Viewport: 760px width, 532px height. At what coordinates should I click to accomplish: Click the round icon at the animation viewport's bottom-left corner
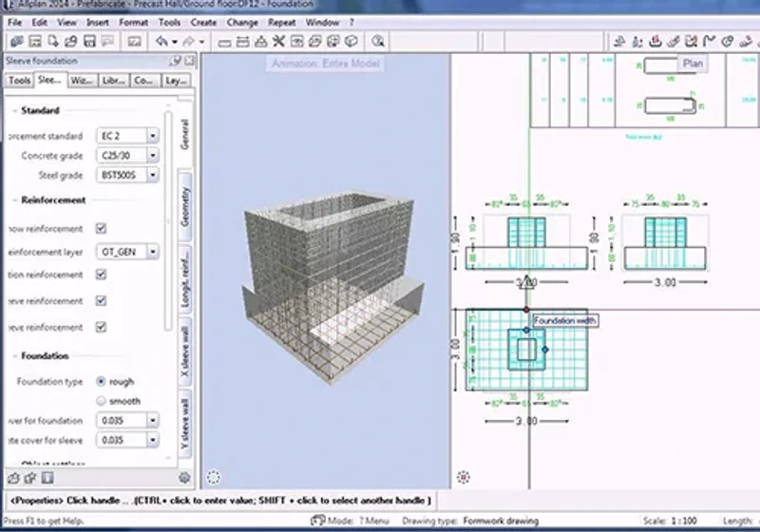(214, 477)
